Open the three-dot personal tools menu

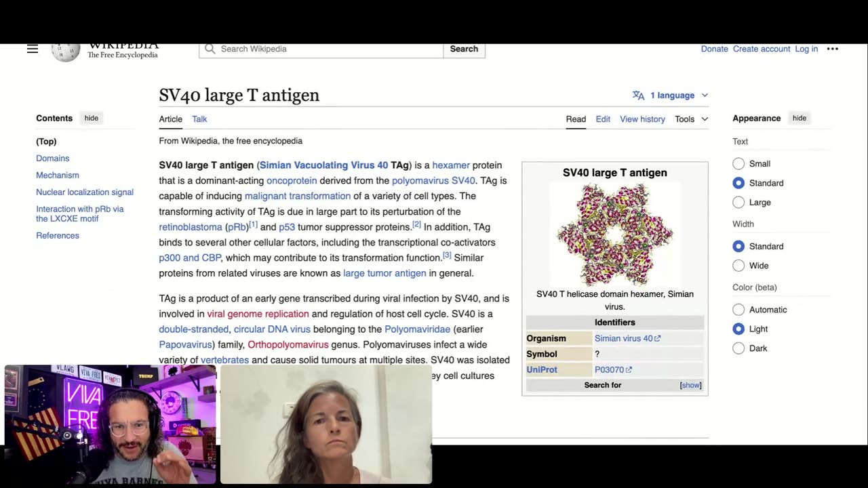833,49
